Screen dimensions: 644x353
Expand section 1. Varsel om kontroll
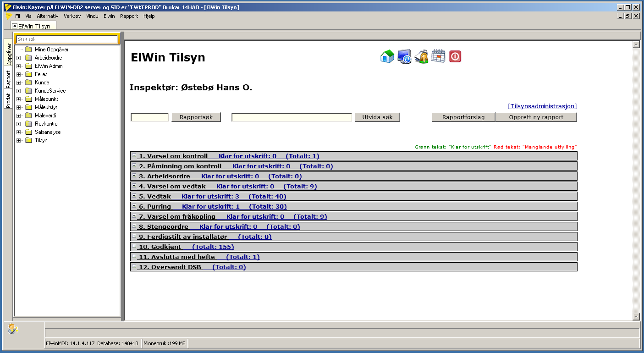click(x=134, y=155)
